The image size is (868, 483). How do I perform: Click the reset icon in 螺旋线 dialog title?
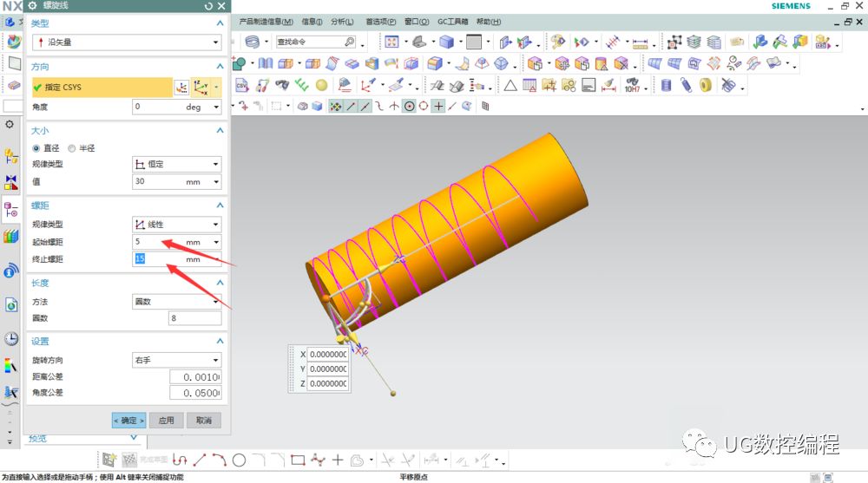point(208,6)
